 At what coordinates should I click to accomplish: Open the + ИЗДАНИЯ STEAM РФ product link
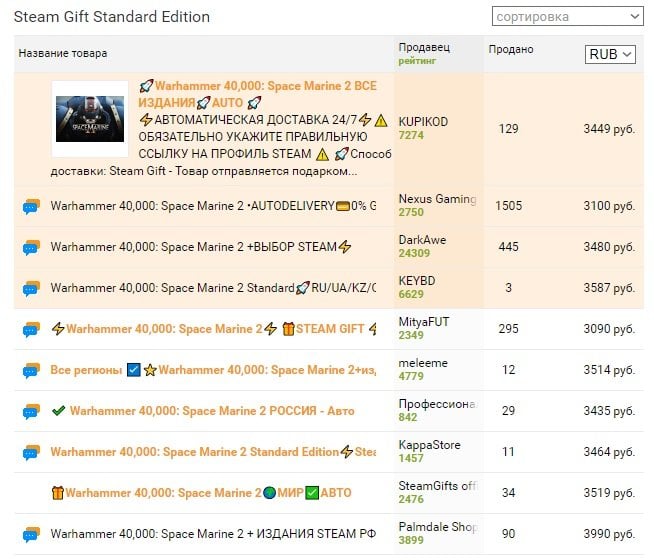click(213, 534)
